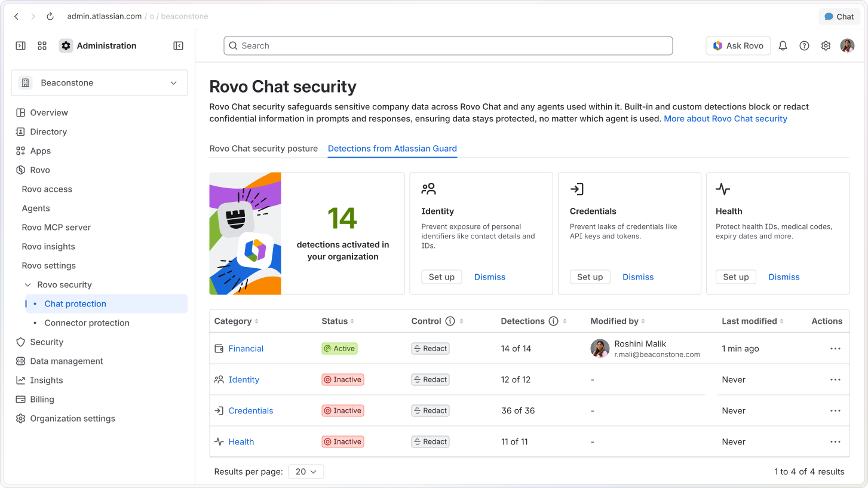Open notifications bell icon
Viewport: 868px width, 488px height.
pyautogui.click(x=783, y=46)
